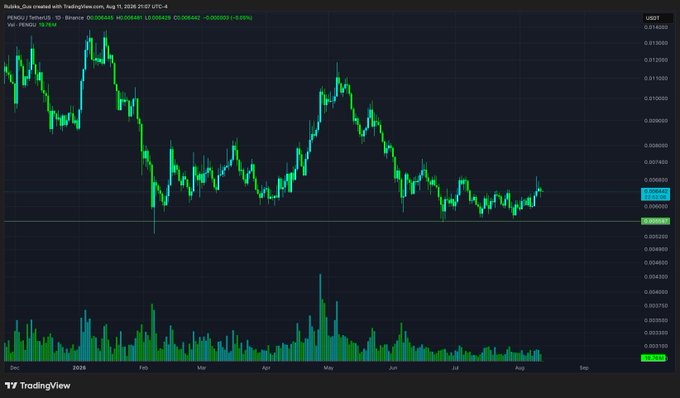Click the 0.006800 price scale label
Image resolution: width=680 pixels, height=398 pixels.
pyautogui.click(x=656, y=180)
